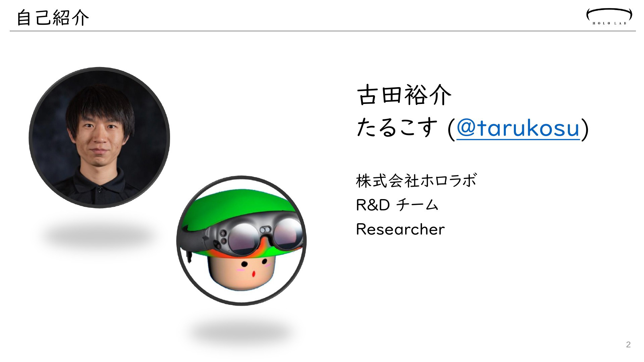Screen dimensions: 644x362
Task: Open the @tarukosu link
Action: [x=518, y=128]
